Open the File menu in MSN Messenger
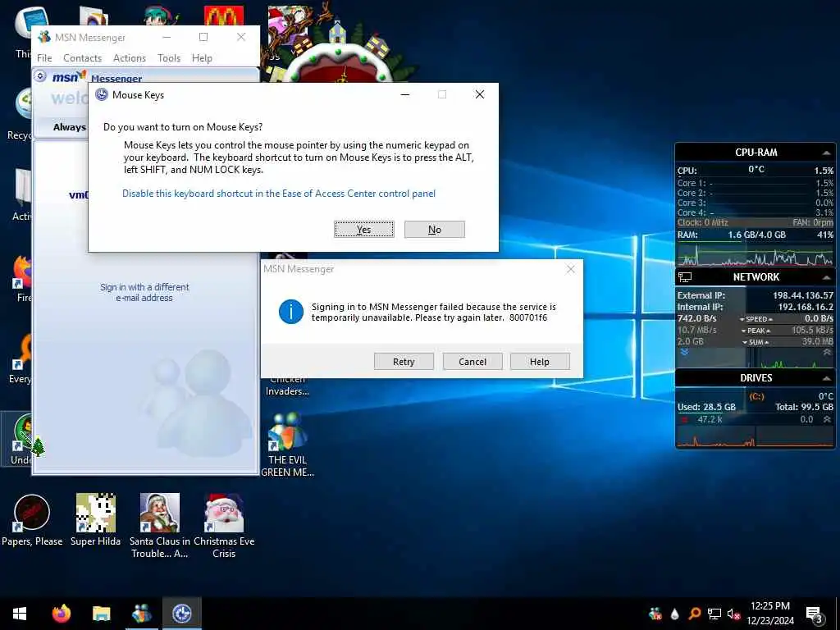This screenshot has width=840, height=630. click(44, 58)
